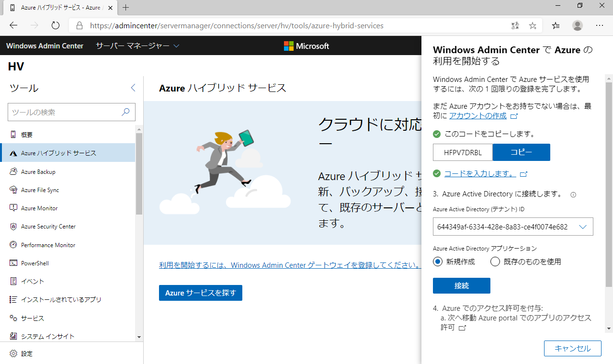Click the 設定 label at bottom left
Image resolution: width=613 pixels, height=364 pixels.
(27, 353)
